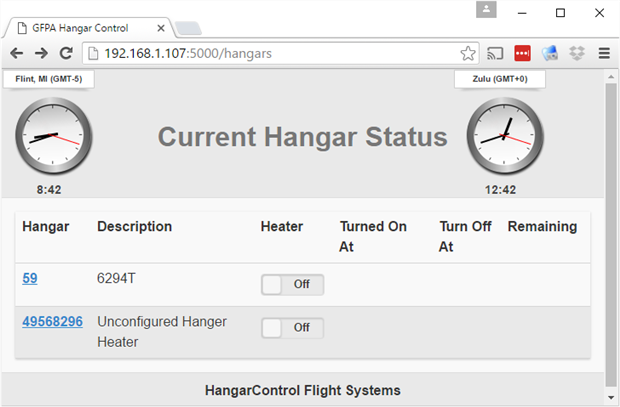This screenshot has height=407, width=620.
Task: Click the address bar URL field
Action: pos(271,53)
